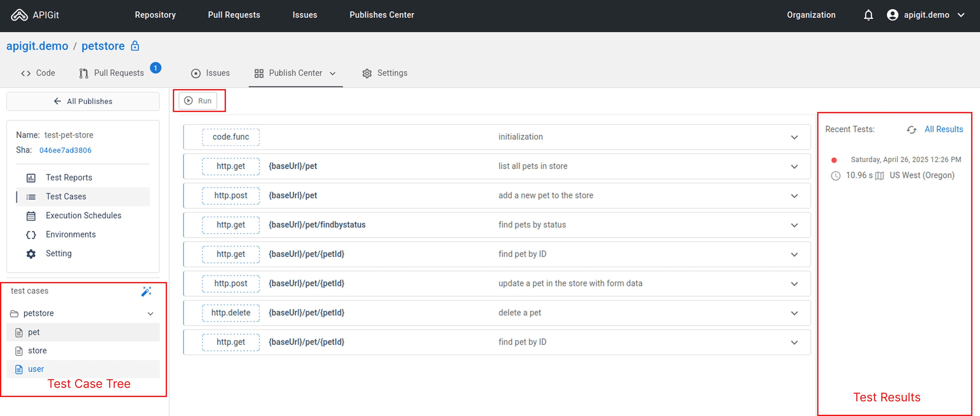Screen dimensions: 980x416
Task: Click the red failed status dot
Action: 834,160
